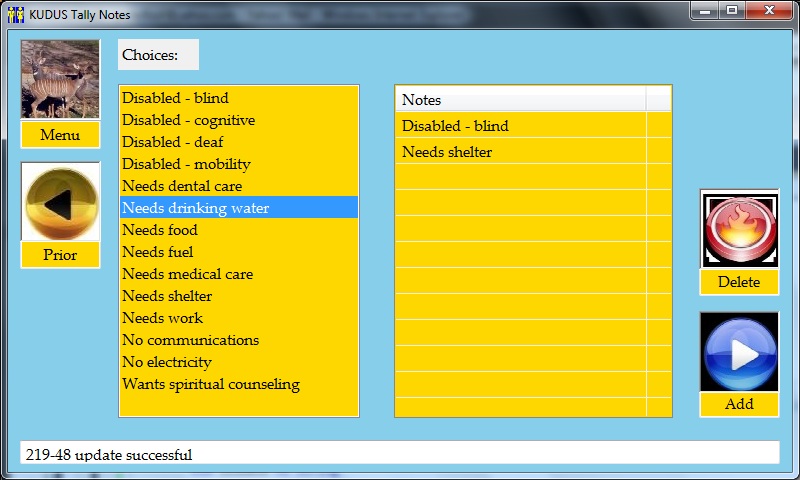Select "Needs medical care" choice

pos(187,274)
